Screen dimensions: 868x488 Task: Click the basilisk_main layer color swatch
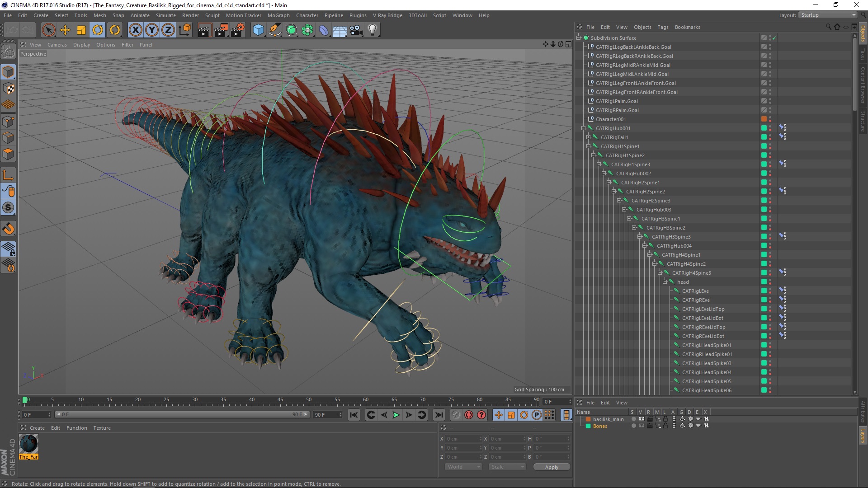[588, 419]
